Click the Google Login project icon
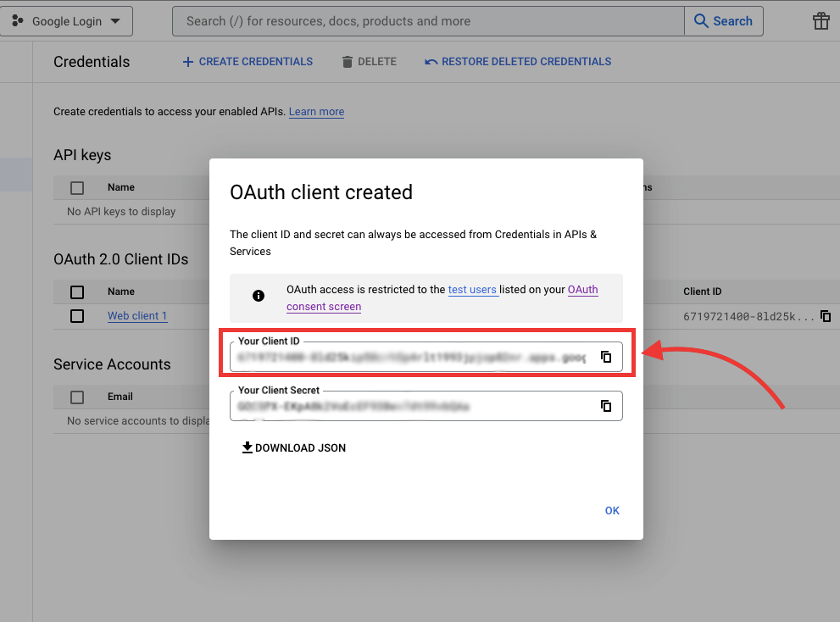Image resolution: width=840 pixels, height=622 pixels. point(17,21)
